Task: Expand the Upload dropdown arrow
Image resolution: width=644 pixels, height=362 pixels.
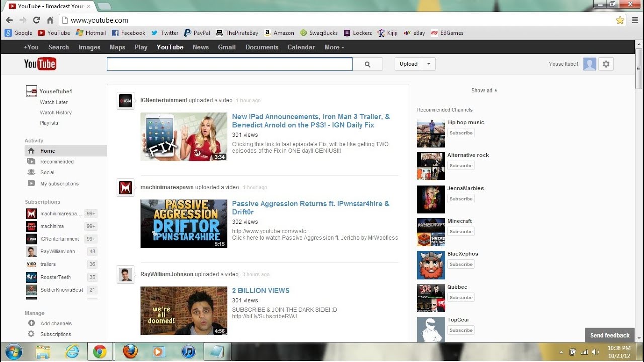Action: coord(429,64)
